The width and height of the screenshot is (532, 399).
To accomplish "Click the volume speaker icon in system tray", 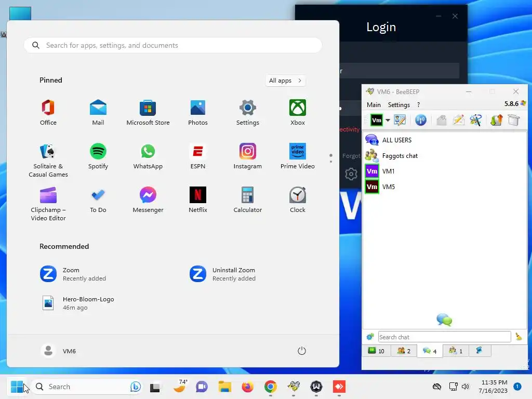I will pyautogui.click(x=465, y=387).
